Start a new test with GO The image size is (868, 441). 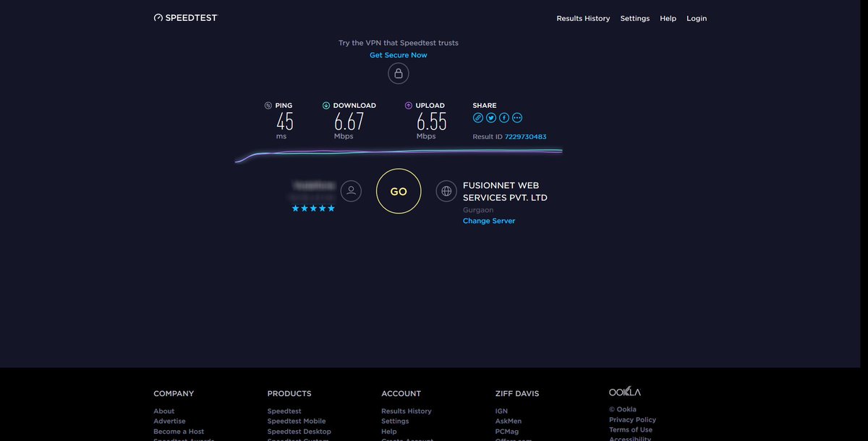coord(398,190)
